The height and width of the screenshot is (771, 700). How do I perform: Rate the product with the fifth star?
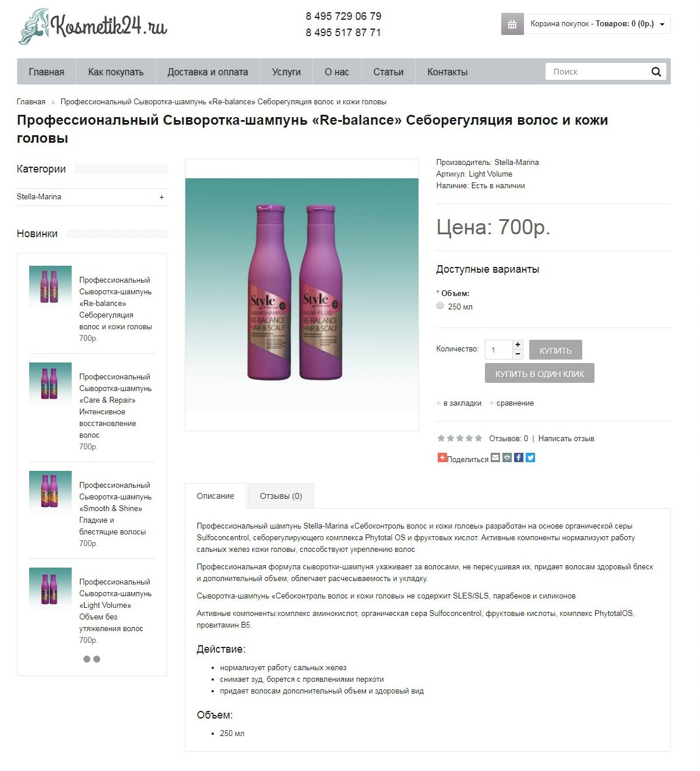[479, 438]
